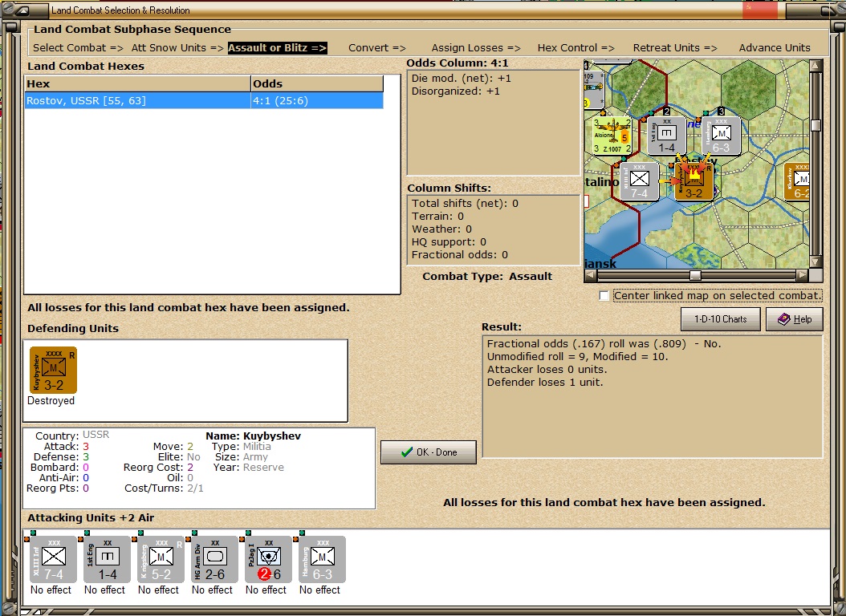
Task: Click the map's scroll-left arrow
Action: [591, 275]
